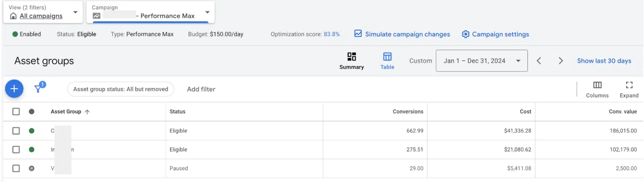644x182 pixels.
Task: Click Show last 30 days link
Action: 604,61
